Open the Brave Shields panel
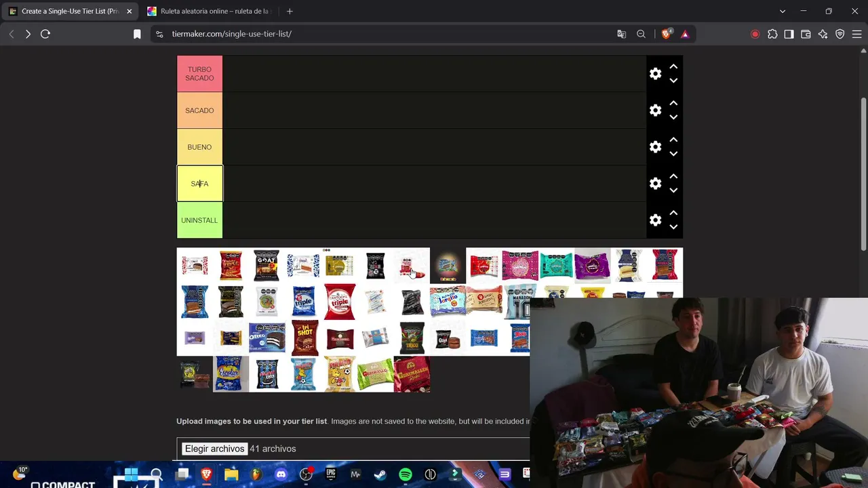This screenshot has height=488, width=868. pyautogui.click(x=667, y=34)
